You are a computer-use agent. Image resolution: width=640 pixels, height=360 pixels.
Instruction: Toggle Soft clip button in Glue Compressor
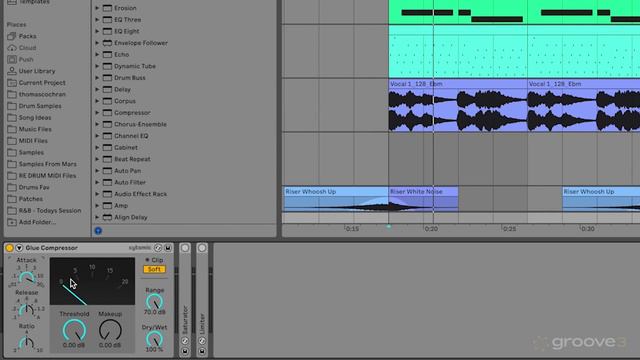coord(154,269)
